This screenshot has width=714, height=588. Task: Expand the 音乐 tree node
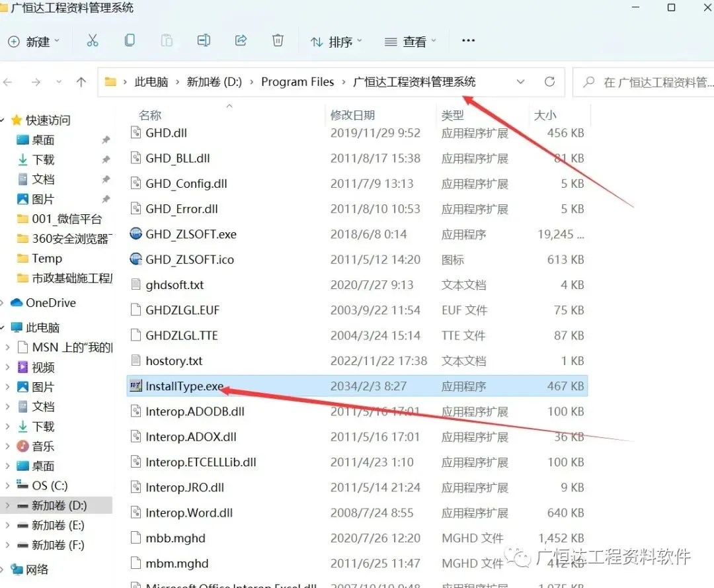[x=7, y=446]
